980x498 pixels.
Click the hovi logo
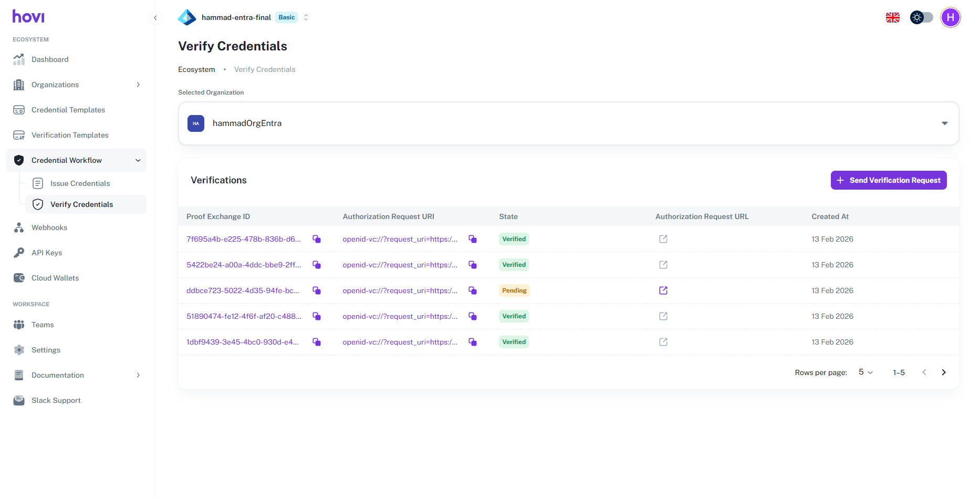(x=28, y=17)
